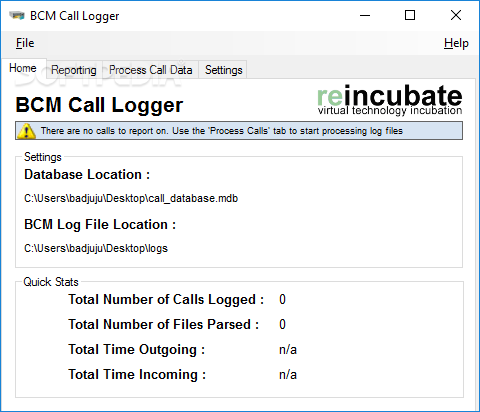480x412 pixels.
Task: Click the 'There are no calls to report on' message
Action: tap(222, 131)
